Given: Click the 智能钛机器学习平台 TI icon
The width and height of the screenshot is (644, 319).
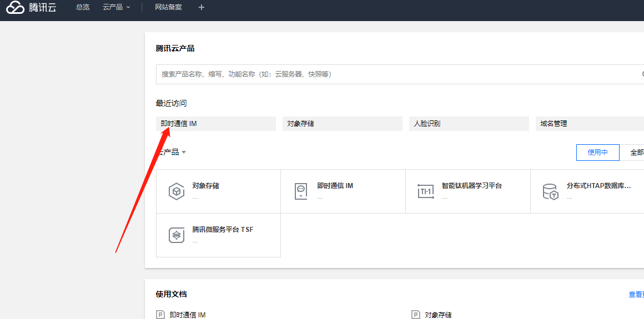Looking at the screenshot, I should pos(426,191).
